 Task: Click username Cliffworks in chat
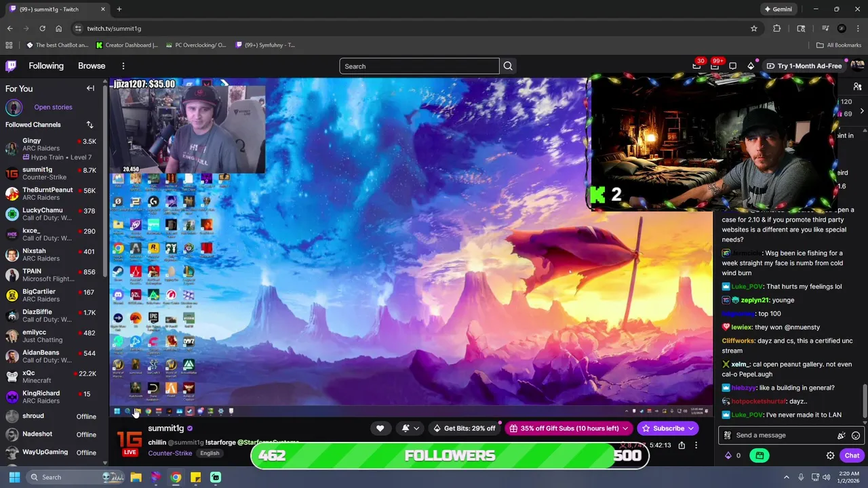pos(738,341)
